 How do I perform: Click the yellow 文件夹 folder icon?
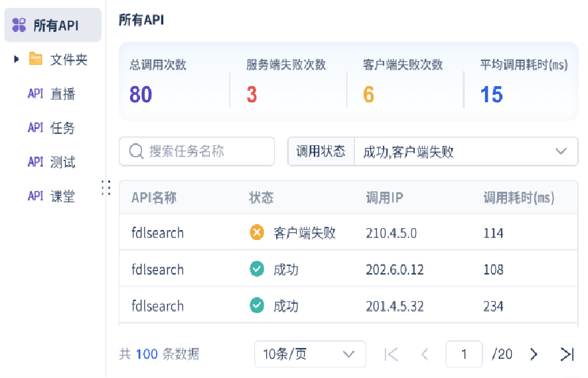[36, 59]
